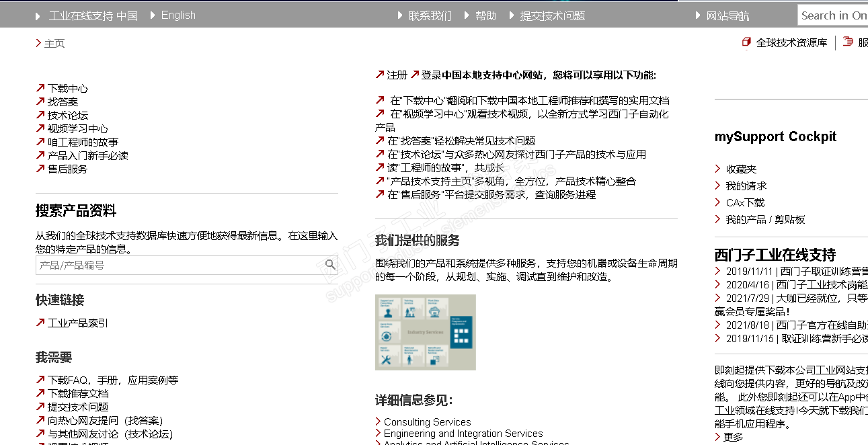
Task: Click the magnifier icon in product search box
Action: pos(330,265)
